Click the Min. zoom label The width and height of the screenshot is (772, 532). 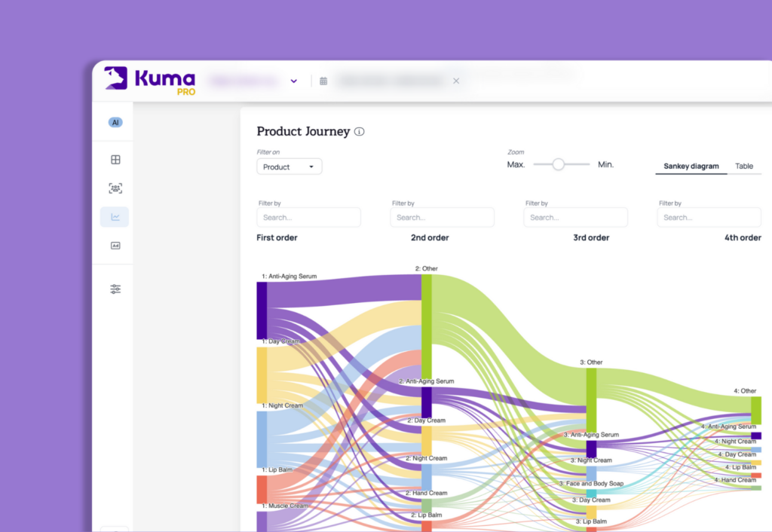point(605,165)
